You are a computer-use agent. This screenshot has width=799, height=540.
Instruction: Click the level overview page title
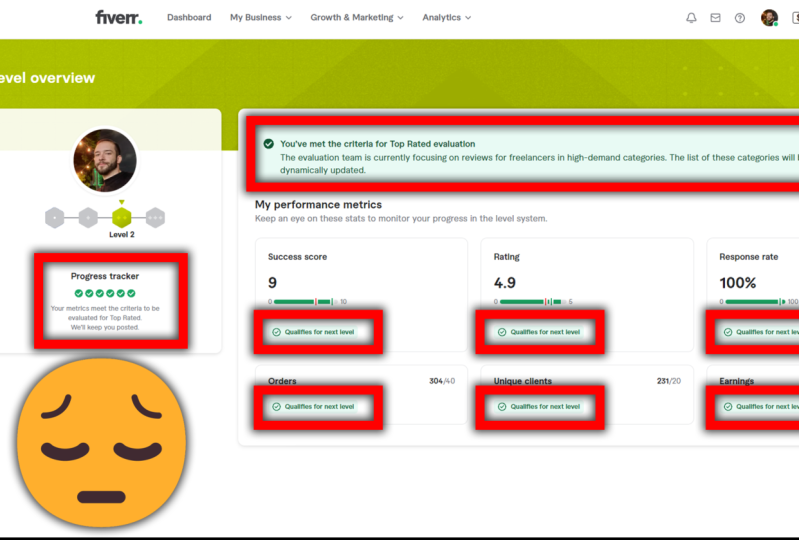(x=47, y=78)
